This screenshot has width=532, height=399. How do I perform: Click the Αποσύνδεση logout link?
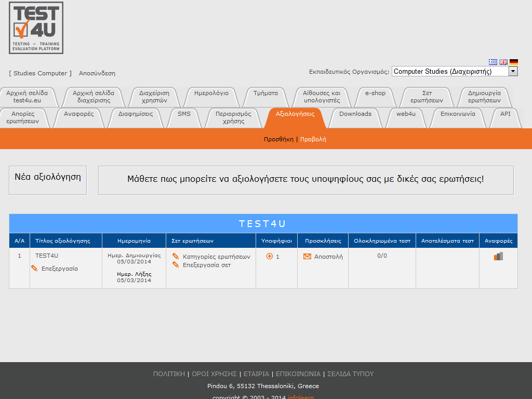pos(97,73)
